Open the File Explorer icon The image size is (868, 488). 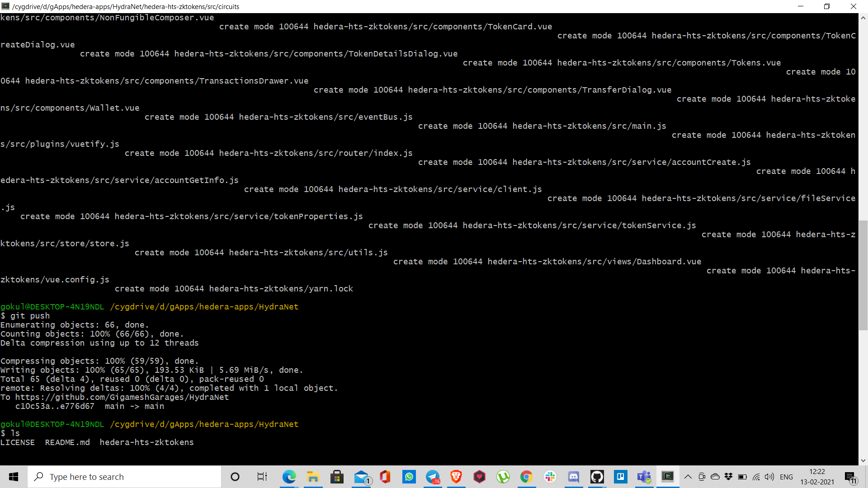point(313,477)
